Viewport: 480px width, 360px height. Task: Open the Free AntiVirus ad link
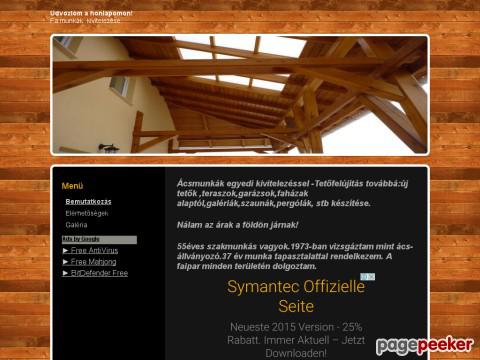pos(94,250)
